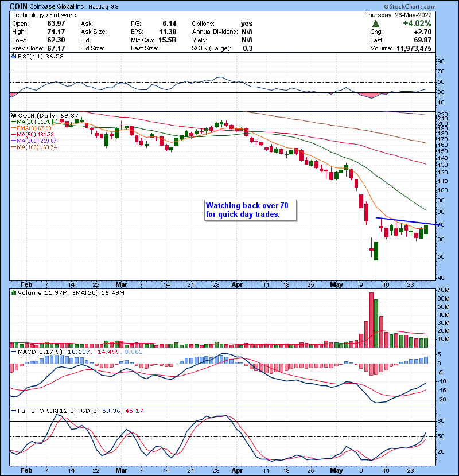The height and width of the screenshot is (476, 459).
Task: Click the Ask Size: label
Action: (94, 32)
